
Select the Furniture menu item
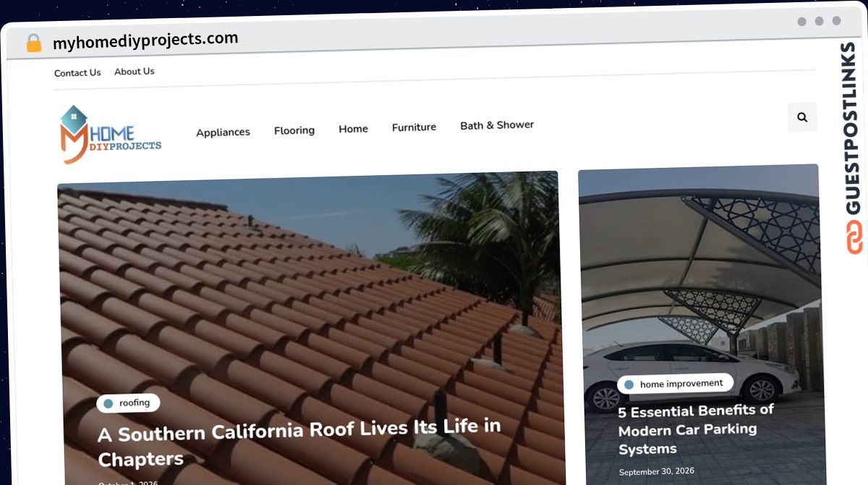coord(414,127)
